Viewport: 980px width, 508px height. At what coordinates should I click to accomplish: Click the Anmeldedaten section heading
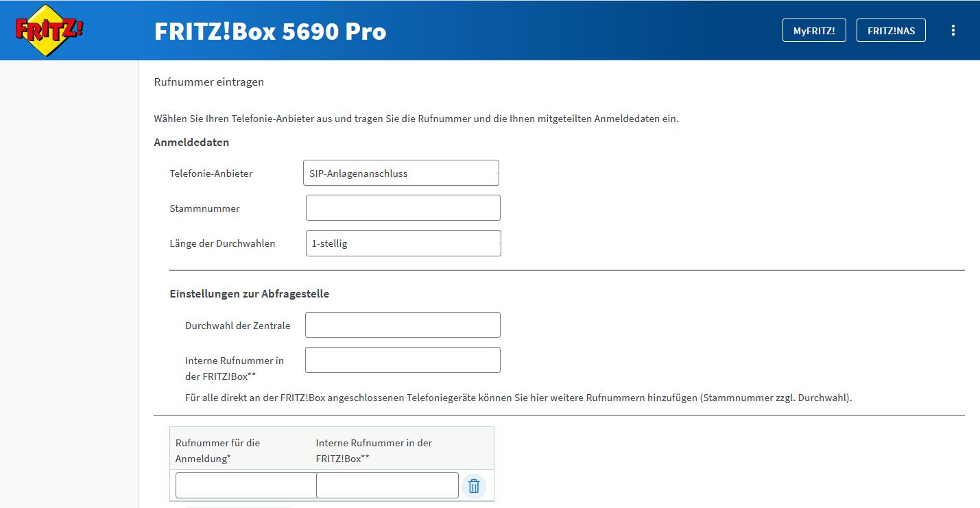point(191,143)
